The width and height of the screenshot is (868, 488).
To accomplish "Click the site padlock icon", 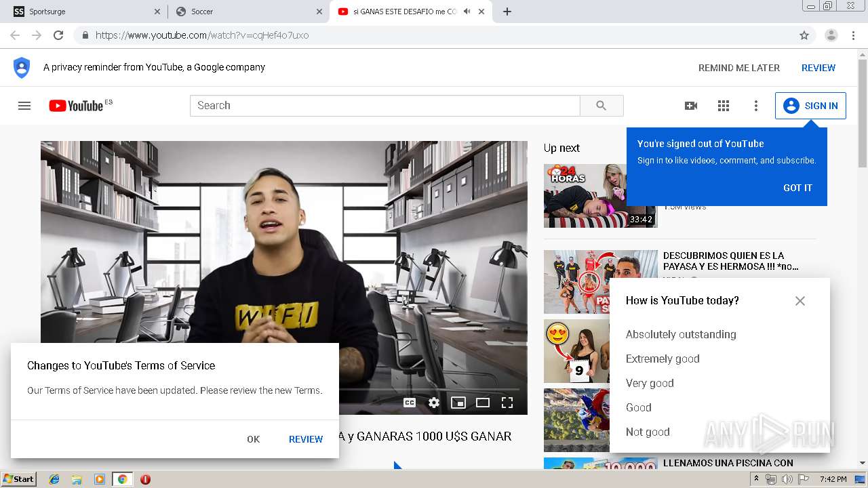I will [85, 35].
